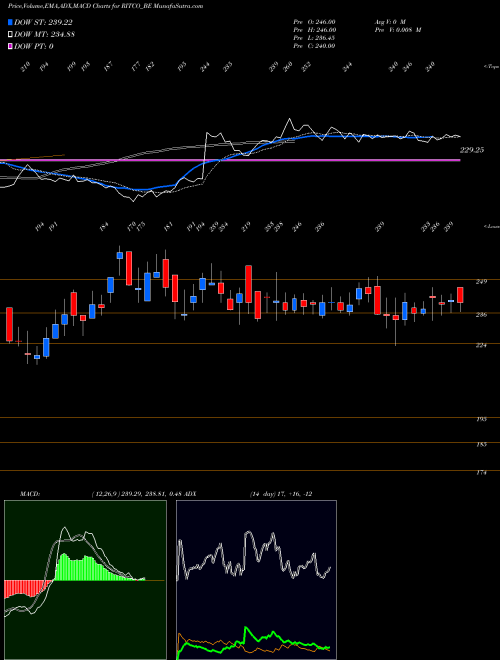Image resolution: width=500 pixels, height=660 pixels.
Task: Open the dark blue ADX indicator panel
Action: (x=256, y=580)
